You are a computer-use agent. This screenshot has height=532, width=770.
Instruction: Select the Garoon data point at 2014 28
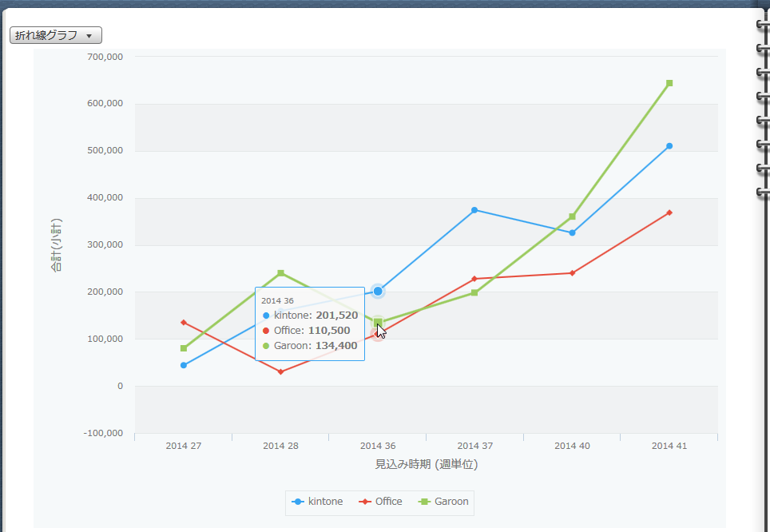[x=280, y=273]
